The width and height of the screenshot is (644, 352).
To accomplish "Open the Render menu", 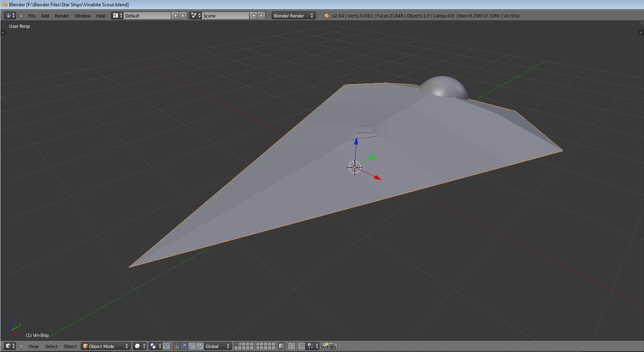I will pyautogui.click(x=62, y=16).
